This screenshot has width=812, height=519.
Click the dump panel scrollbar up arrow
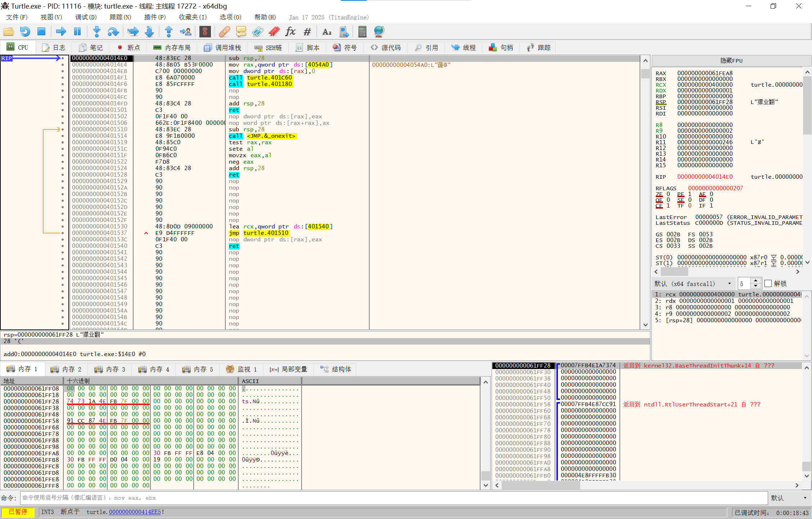(x=486, y=382)
